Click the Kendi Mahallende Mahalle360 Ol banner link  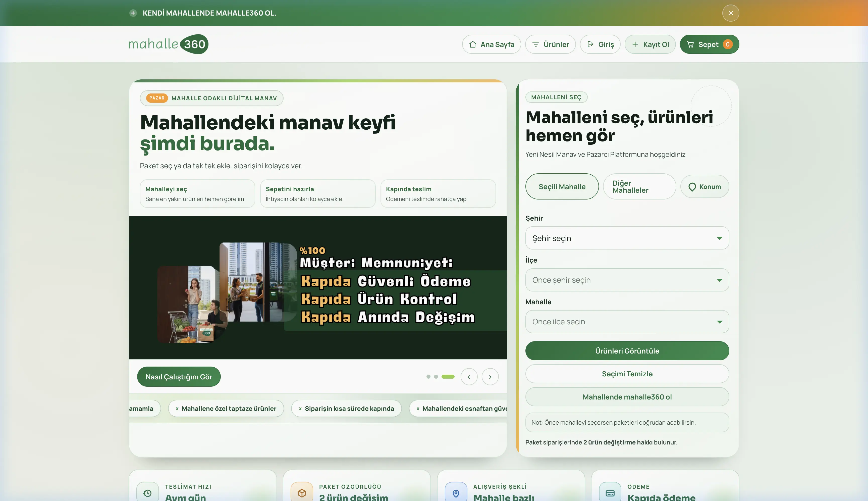click(x=209, y=13)
